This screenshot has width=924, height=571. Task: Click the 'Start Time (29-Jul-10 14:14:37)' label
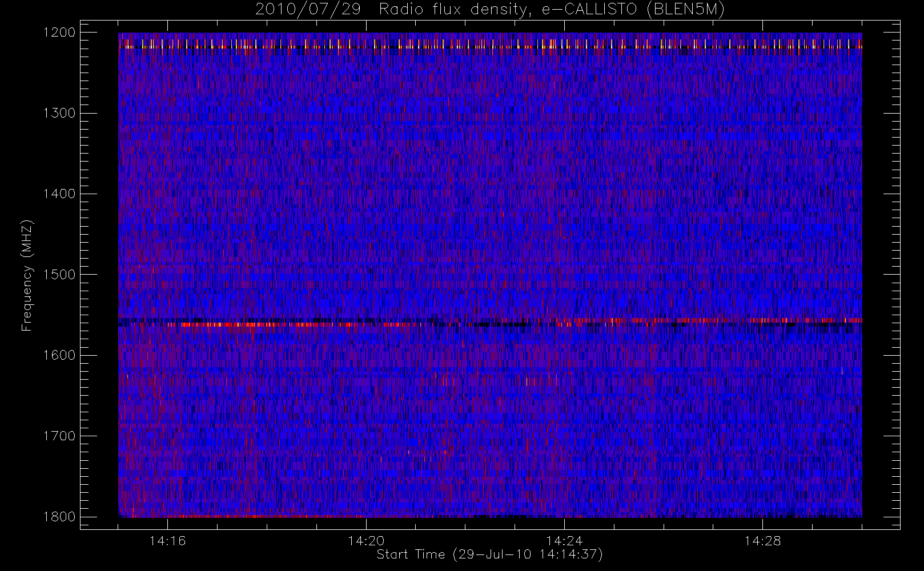tap(490, 554)
